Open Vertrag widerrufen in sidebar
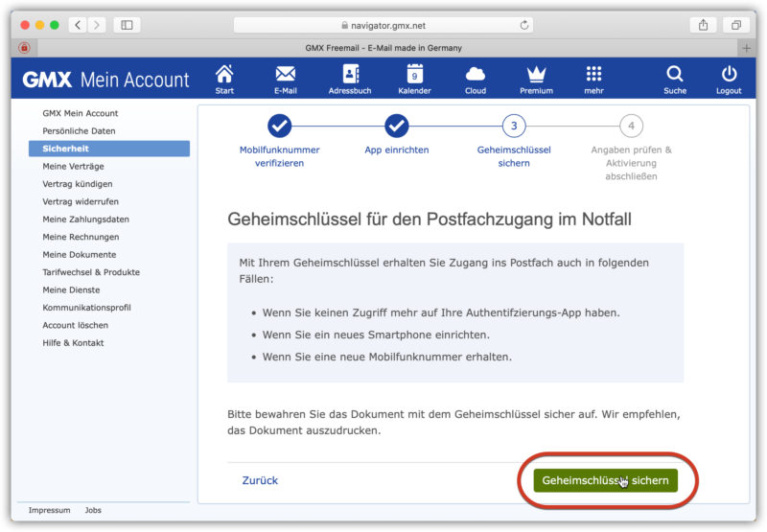Screen dimensions: 767x532 [81, 201]
